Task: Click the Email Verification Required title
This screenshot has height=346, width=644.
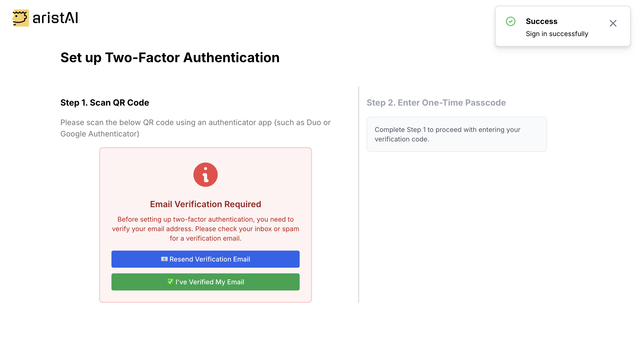Action: [205, 204]
